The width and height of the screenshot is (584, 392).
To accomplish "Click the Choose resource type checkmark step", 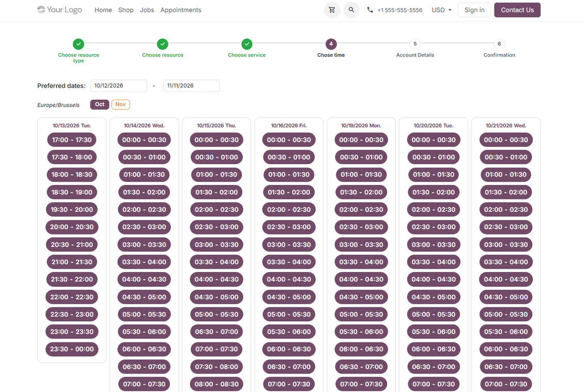I will pos(79,44).
